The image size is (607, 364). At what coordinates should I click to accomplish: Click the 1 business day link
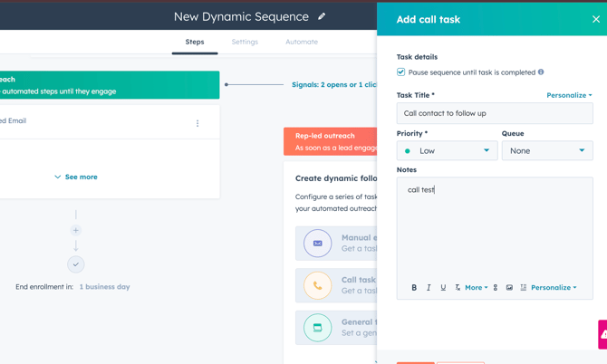point(104,287)
